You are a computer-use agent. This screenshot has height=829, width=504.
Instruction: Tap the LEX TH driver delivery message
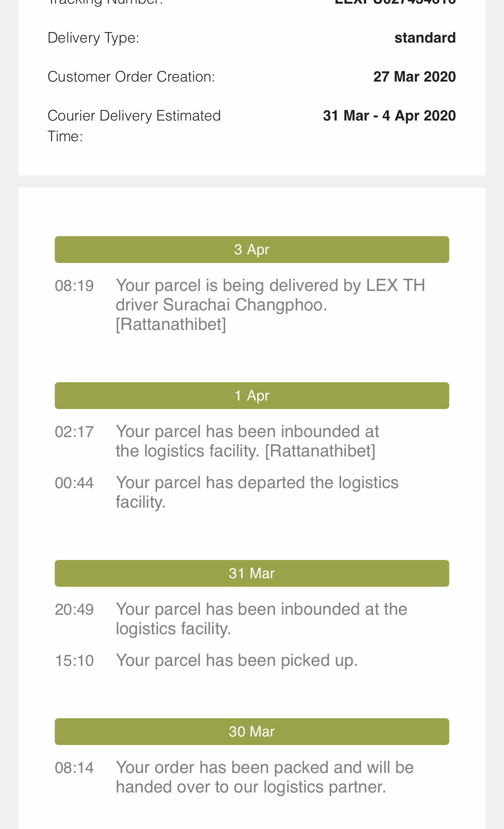click(x=270, y=305)
